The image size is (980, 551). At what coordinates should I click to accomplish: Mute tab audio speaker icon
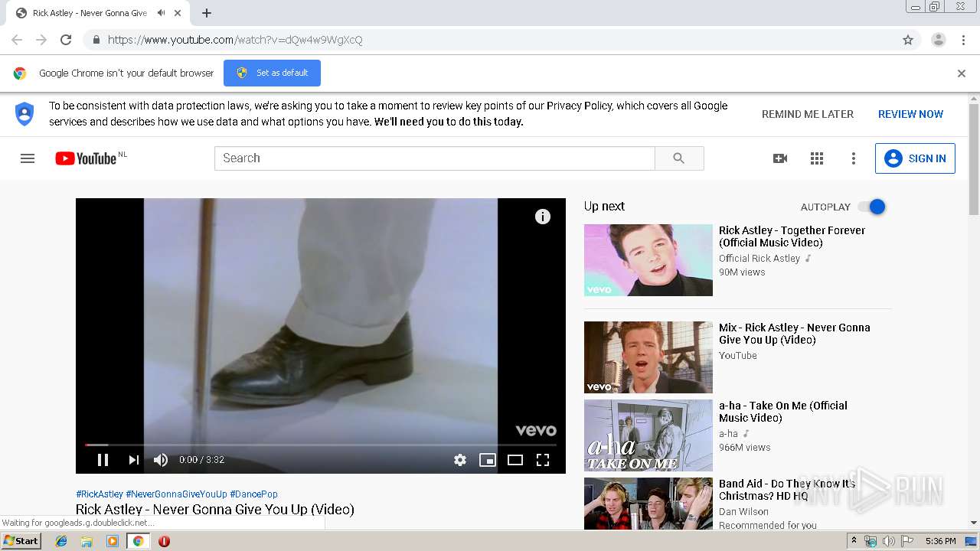tap(161, 13)
